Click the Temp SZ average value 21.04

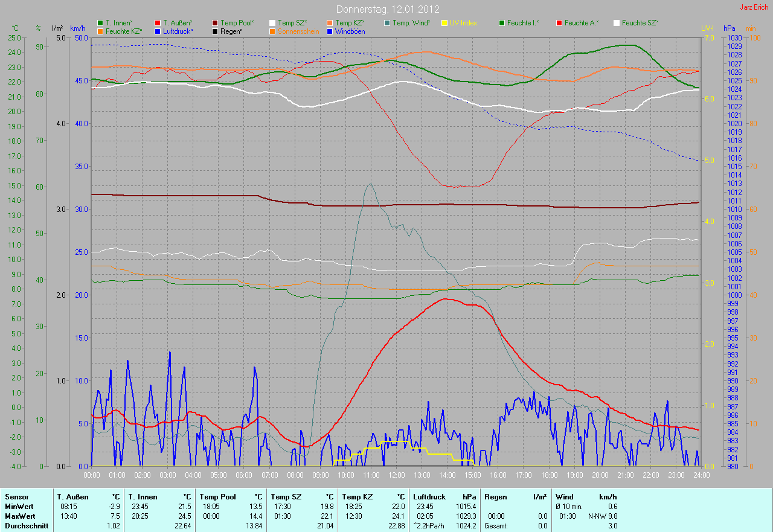coord(325,526)
